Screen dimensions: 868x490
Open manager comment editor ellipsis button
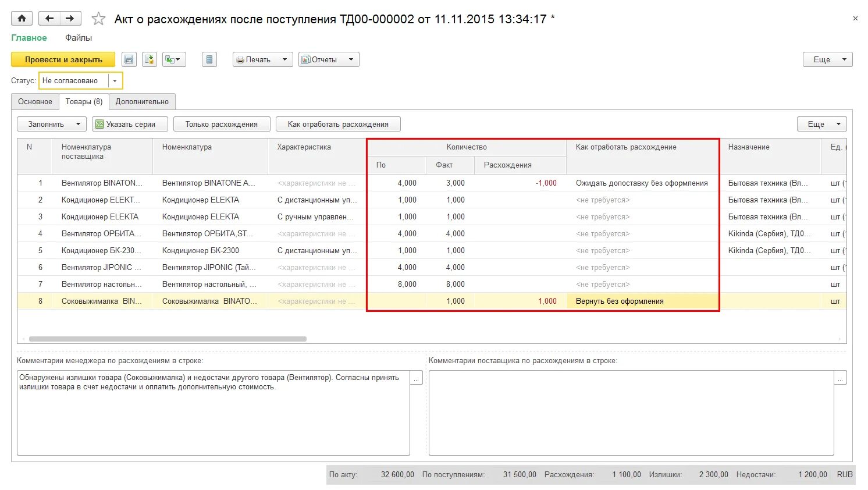tap(416, 378)
